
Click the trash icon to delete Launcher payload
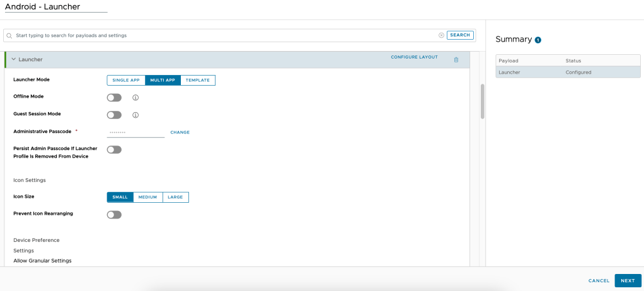coord(456,59)
